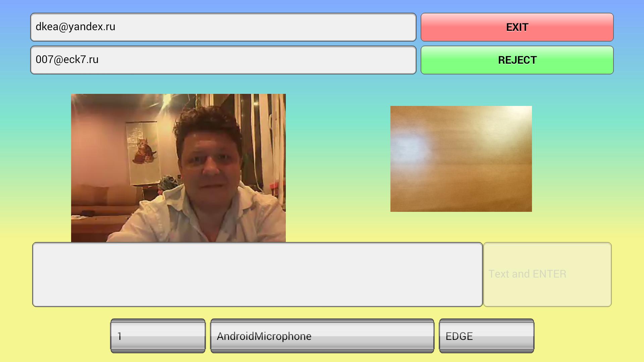Select the large video feed of the man
644x362 pixels.
tap(178, 168)
